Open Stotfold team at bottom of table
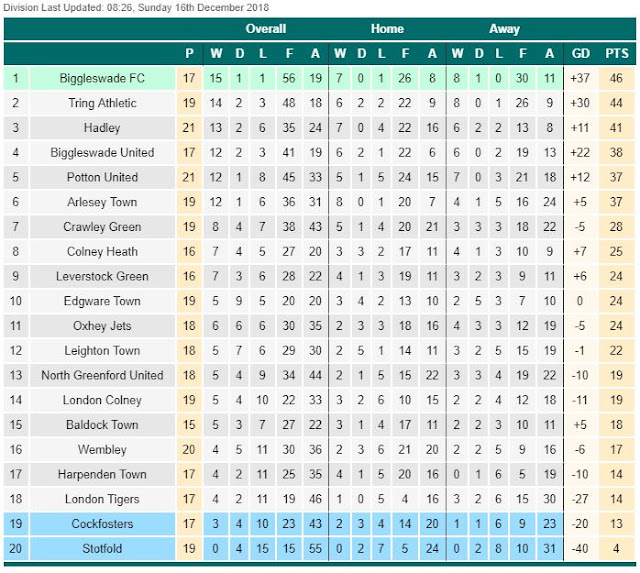 pyautogui.click(x=102, y=549)
